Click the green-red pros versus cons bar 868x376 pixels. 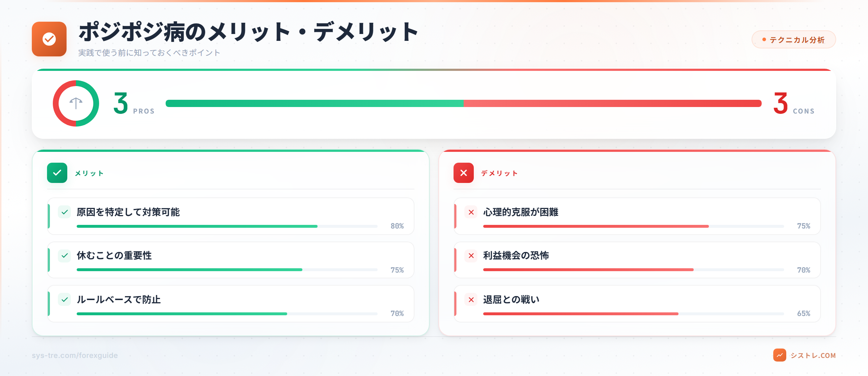[x=463, y=103]
